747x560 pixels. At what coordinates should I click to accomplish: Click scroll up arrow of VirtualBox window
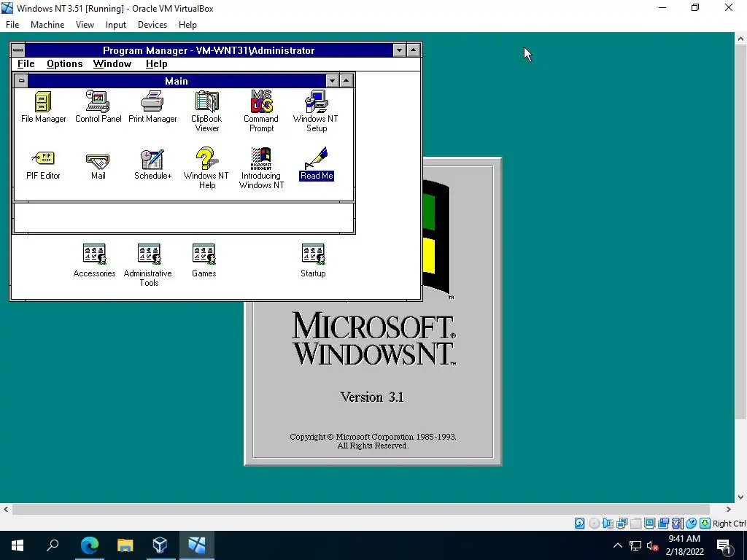pyautogui.click(x=741, y=39)
